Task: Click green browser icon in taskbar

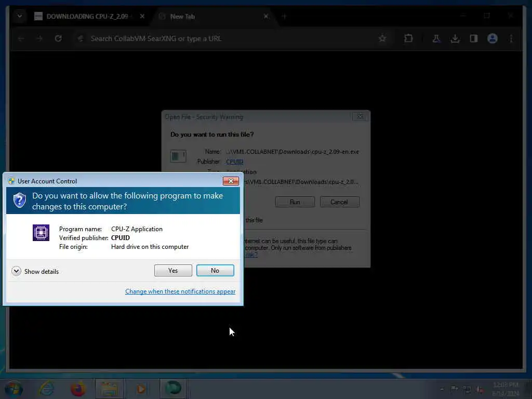Action: [x=172, y=389]
